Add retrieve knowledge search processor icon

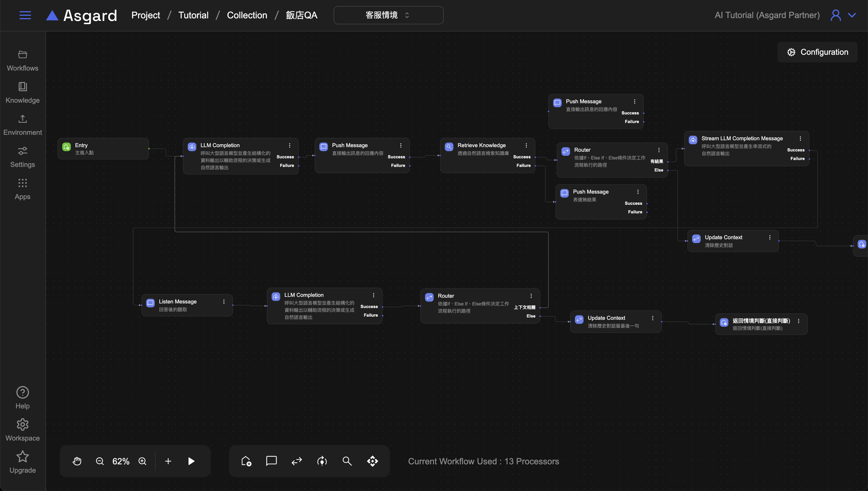click(x=347, y=461)
